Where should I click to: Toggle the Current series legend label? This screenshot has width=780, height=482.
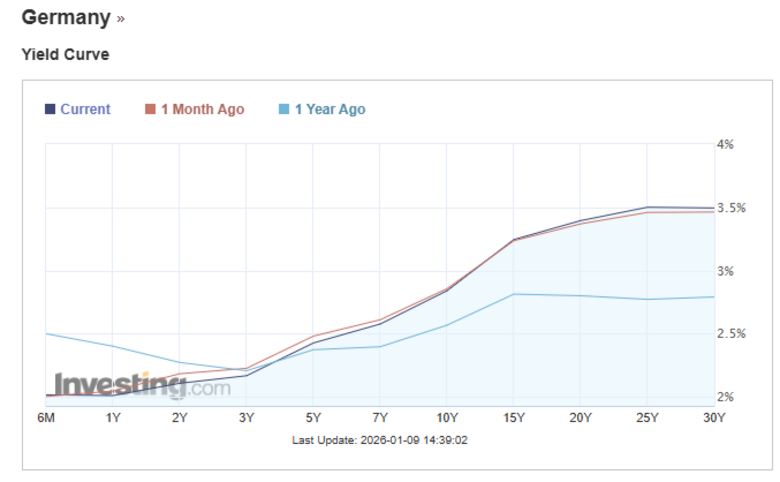[85, 109]
